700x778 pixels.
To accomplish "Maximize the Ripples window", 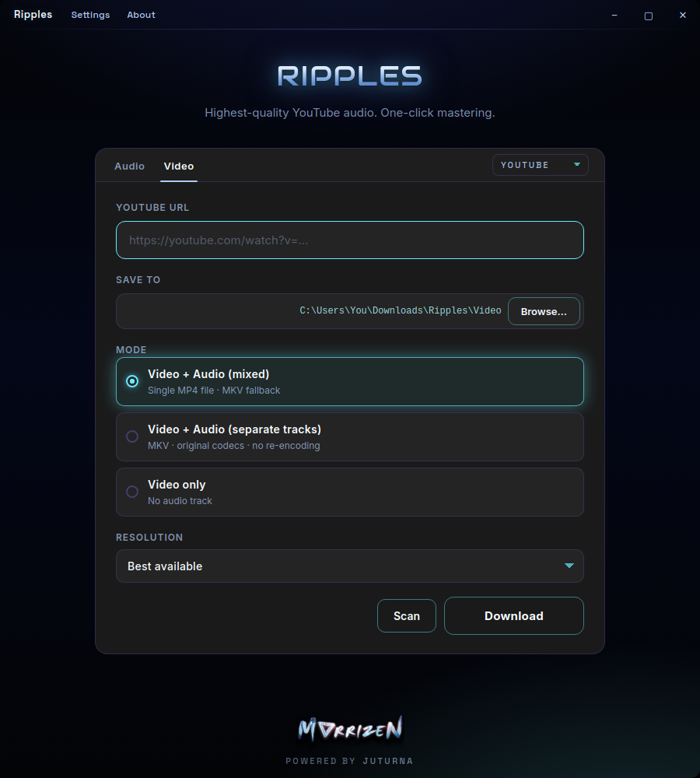I will pos(648,16).
